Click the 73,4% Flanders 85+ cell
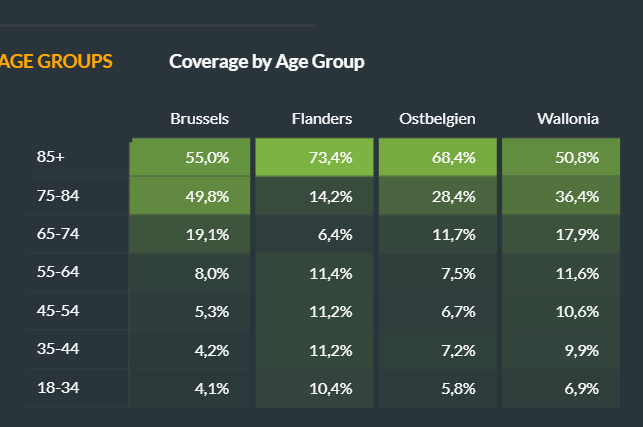The width and height of the screenshot is (643, 427). pos(315,157)
